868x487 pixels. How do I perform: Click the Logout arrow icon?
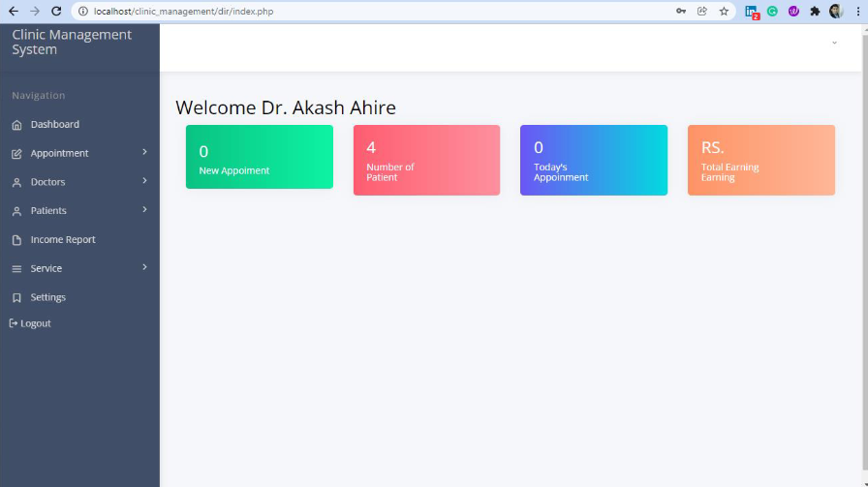click(14, 323)
